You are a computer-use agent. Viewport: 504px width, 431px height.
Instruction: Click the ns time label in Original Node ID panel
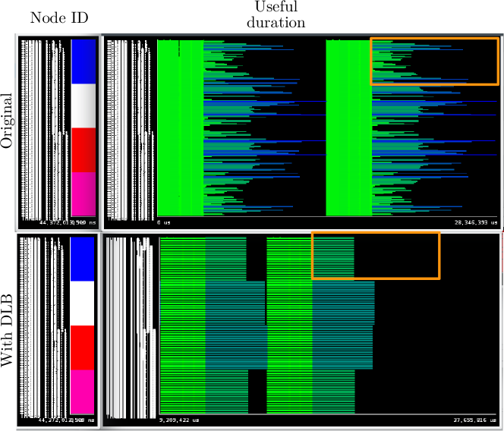(x=68, y=222)
